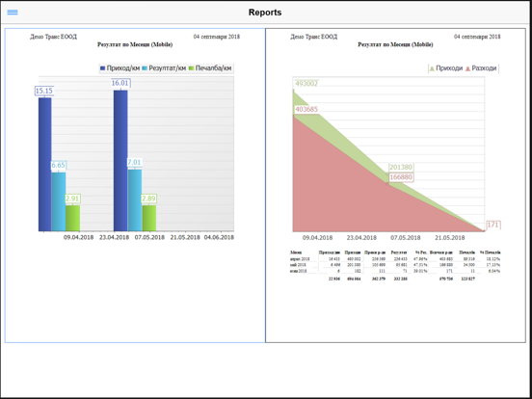Click 04.06.2018 on the bar chart axis
This screenshot has width=532, height=399.
(219, 237)
